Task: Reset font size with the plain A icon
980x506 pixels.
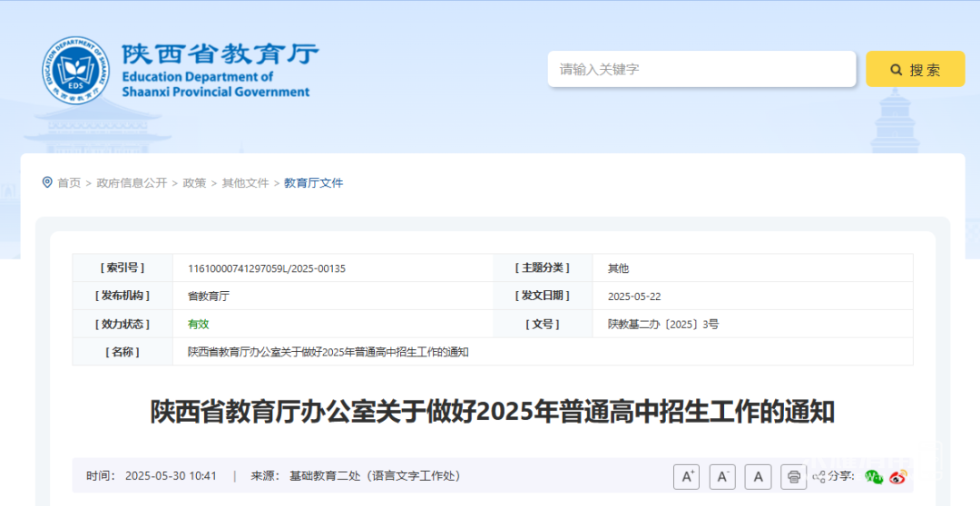Action: pyautogui.click(x=758, y=476)
